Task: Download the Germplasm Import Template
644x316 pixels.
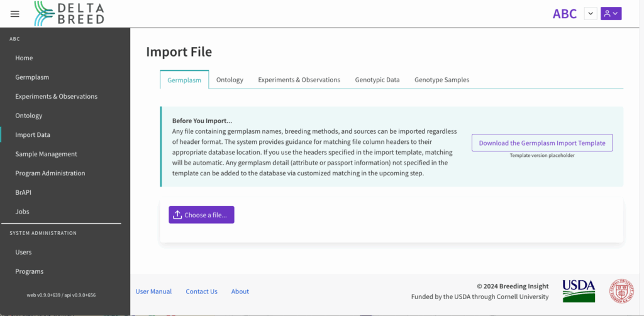Action: [x=541, y=143]
